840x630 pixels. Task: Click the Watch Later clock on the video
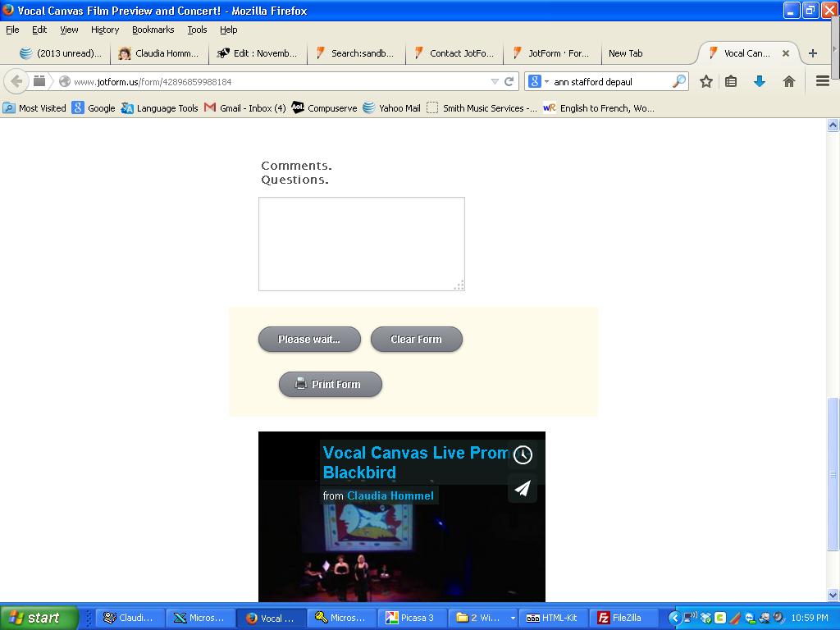coord(523,454)
